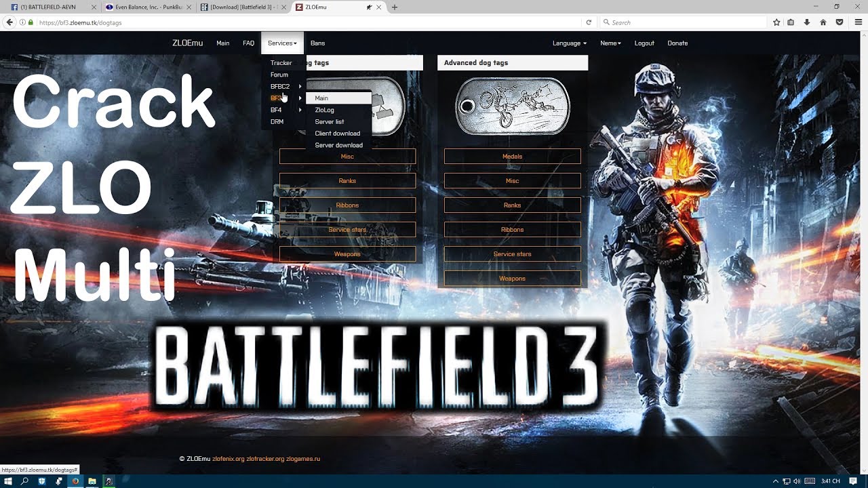Screen dimensions: 868x488
Task: Click Ranks under Advanced dog tags
Action: 513,205
